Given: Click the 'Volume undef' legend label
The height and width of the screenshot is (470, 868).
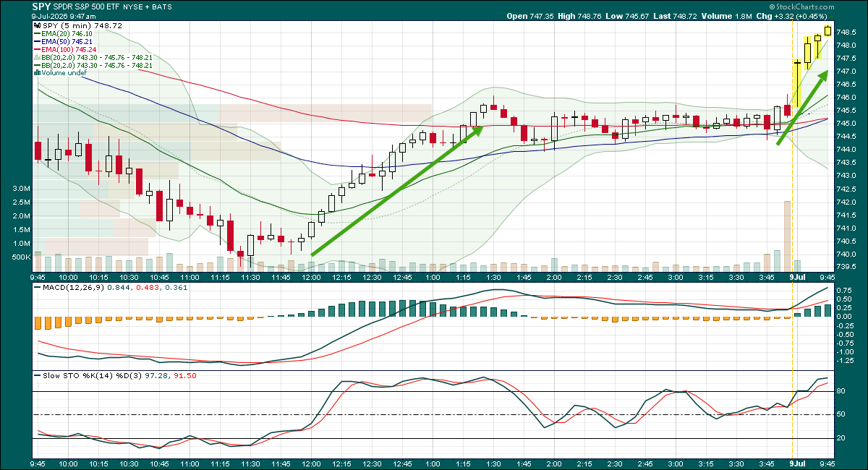Looking at the screenshot, I should coord(64,73).
